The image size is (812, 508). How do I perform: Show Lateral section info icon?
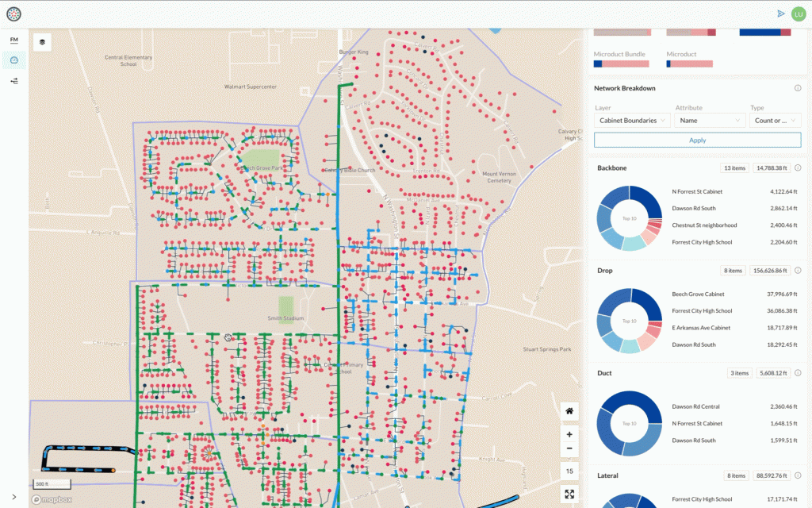798,475
